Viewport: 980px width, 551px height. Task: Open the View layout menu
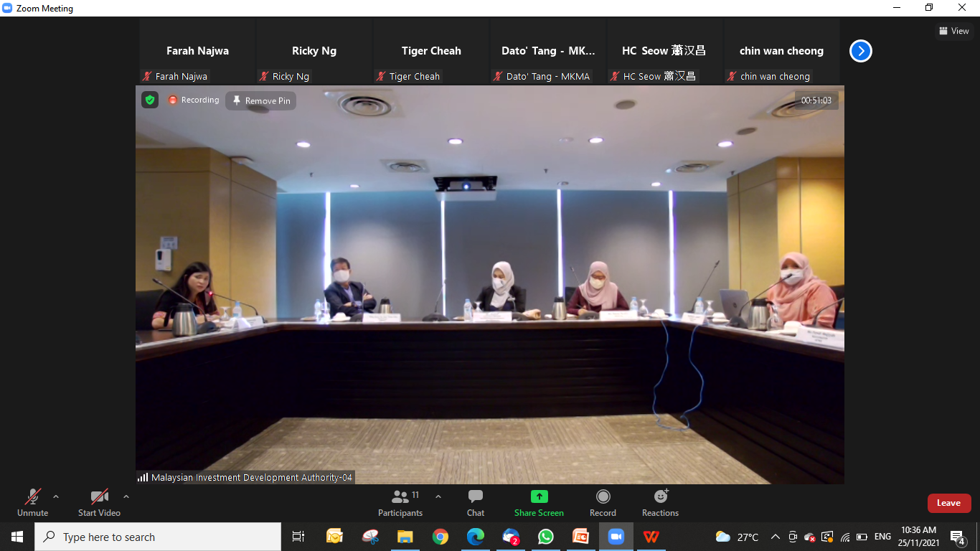tap(954, 31)
